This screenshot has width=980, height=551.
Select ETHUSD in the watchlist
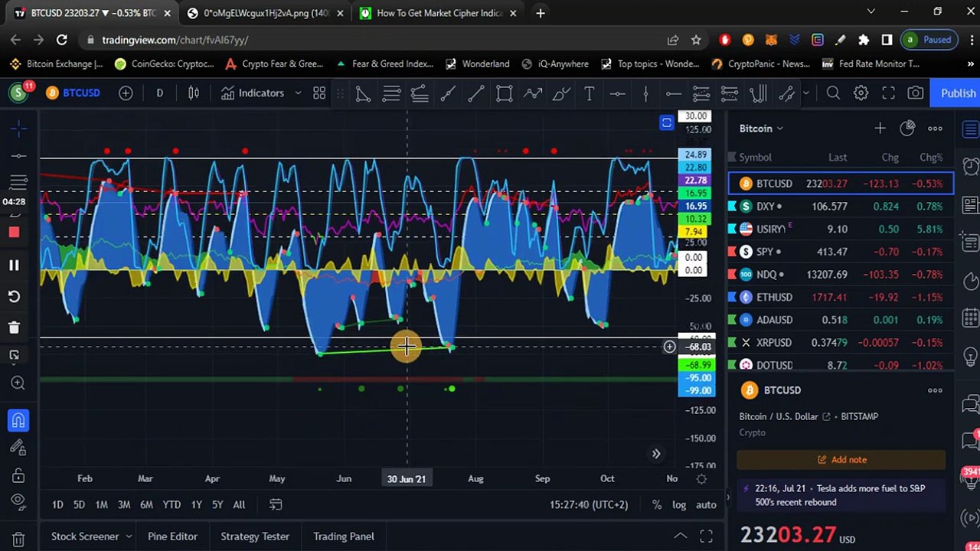[x=841, y=297]
